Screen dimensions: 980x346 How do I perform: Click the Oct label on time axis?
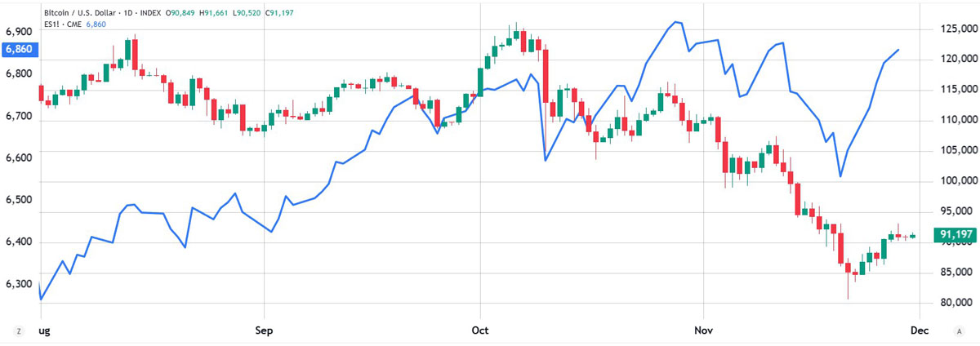[x=480, y=330]
